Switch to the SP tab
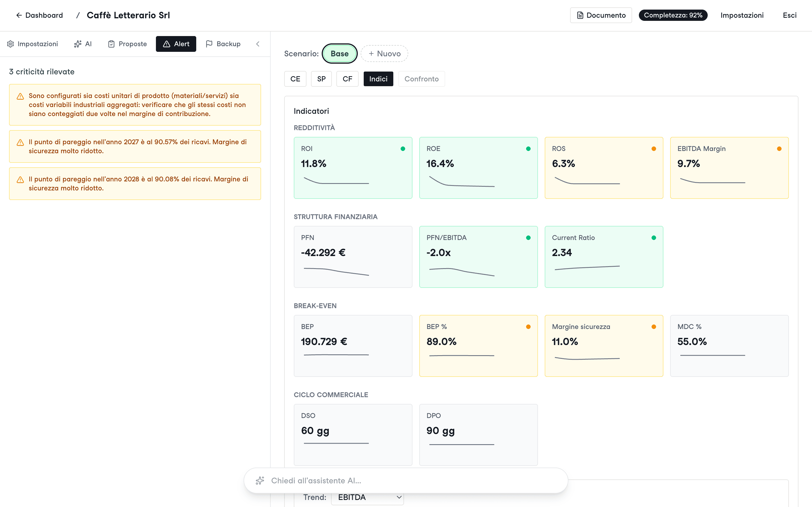The image size is (812, 507). tap(321, 79)
